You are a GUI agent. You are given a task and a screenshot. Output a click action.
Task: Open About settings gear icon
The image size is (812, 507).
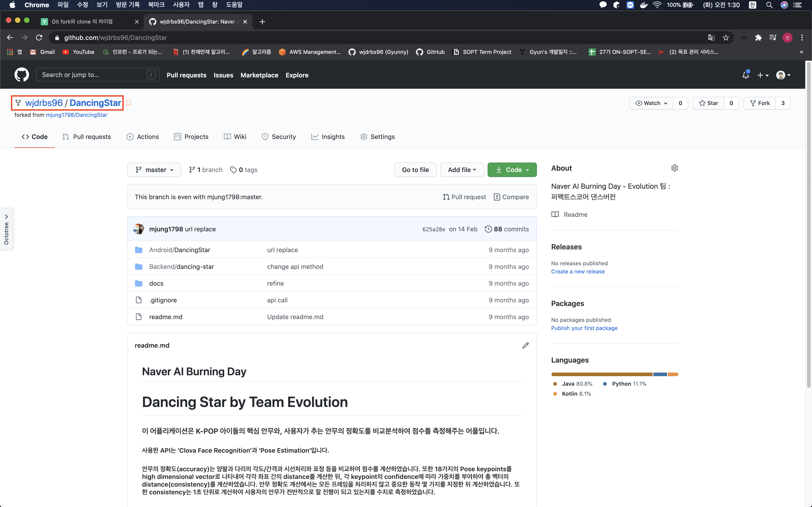tap(674, 168)
